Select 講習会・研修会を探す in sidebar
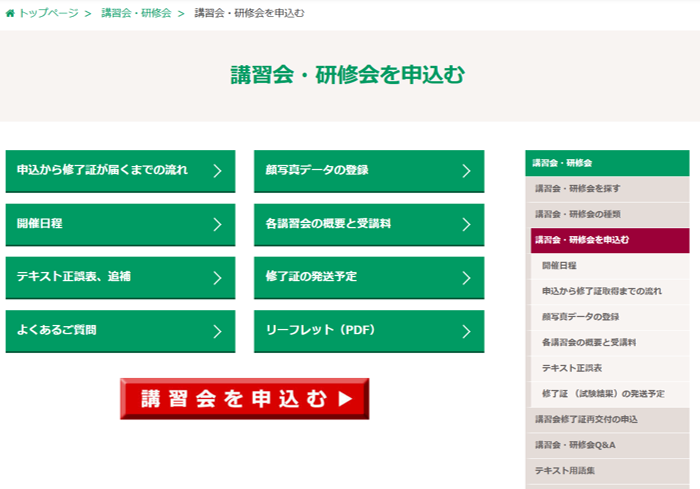Viewport: 700px width, 489px height. 577,188
